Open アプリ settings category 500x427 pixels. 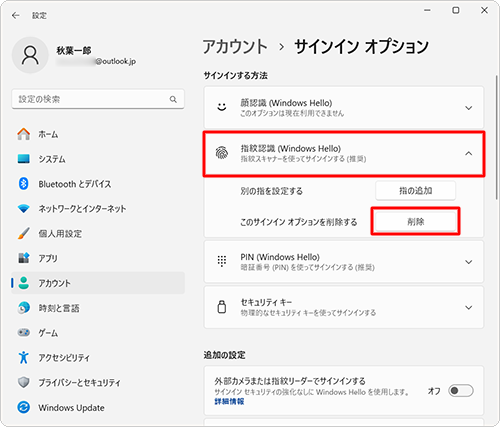click(x=98, y=258)
